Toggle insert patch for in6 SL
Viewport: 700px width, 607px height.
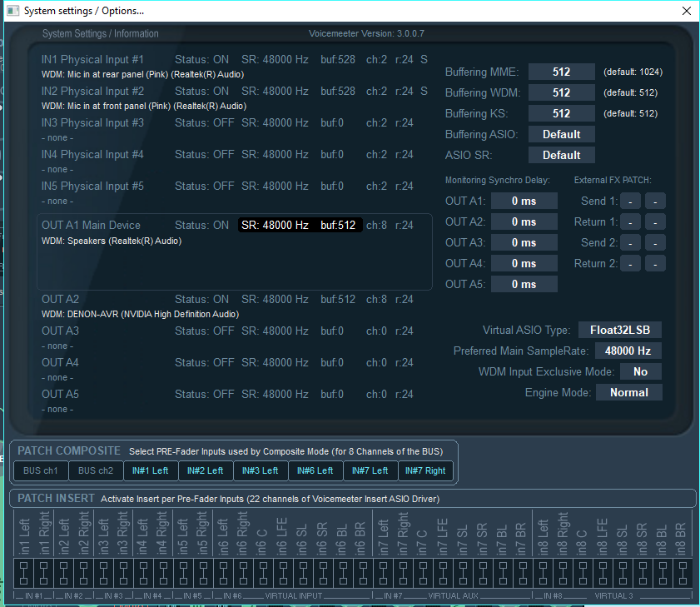click(303, 573)
